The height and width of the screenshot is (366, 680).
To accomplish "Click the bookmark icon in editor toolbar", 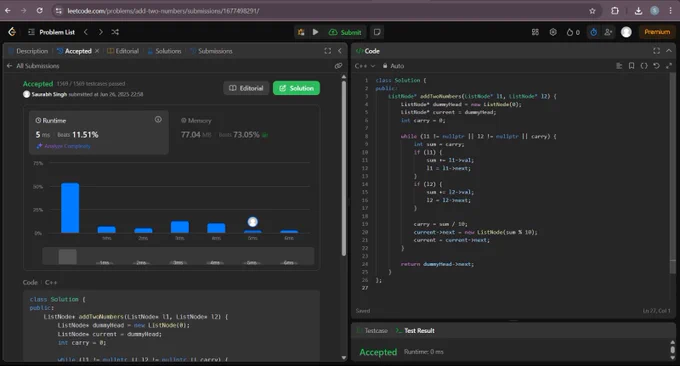I will point(631,66).
